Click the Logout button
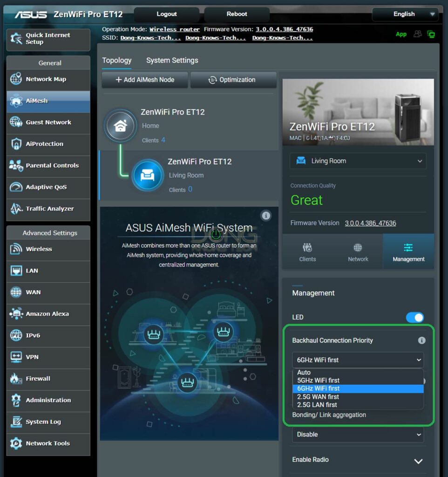Image resolution: width=448 pixels, height=477 pixels. pos(167,14)
